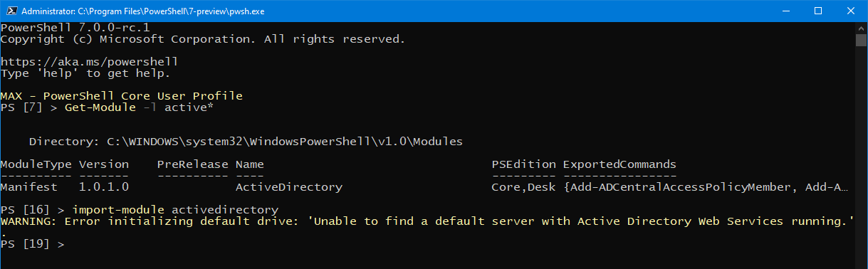
Task: Click the import-module activedirectory command
Action: pyautogui.click(x=175, y=210)
